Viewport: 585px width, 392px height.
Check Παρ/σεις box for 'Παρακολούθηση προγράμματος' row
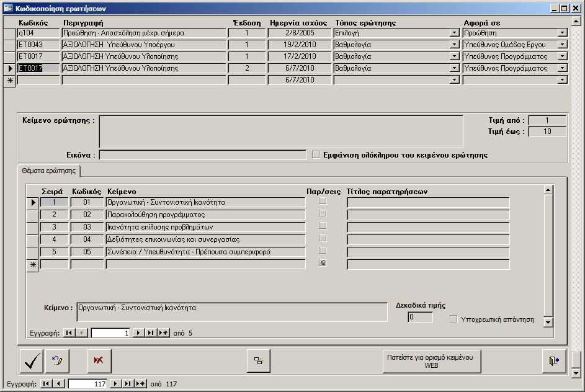pos(322,214)
